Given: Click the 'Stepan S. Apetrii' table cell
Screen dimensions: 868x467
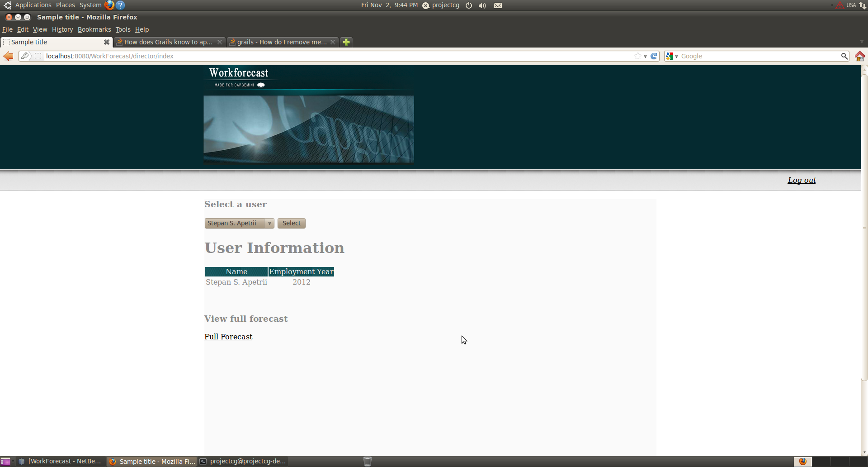Looking at the screenshot, I should [x=236, y=282].
